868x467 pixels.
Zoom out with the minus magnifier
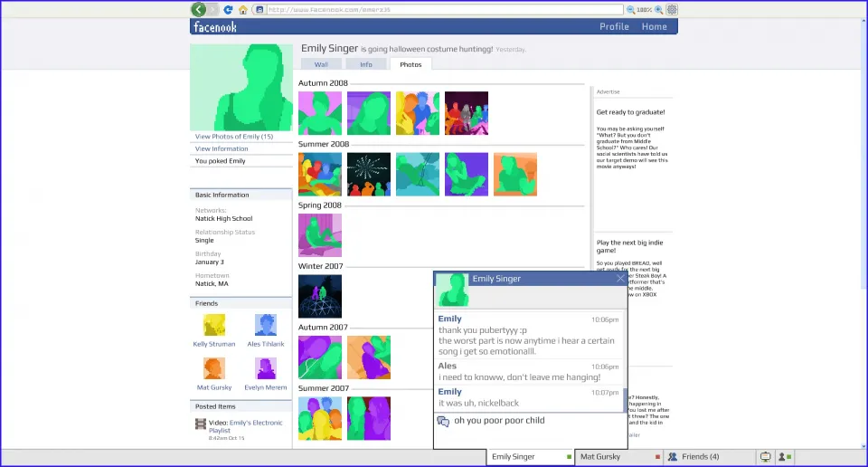point(630,9)
